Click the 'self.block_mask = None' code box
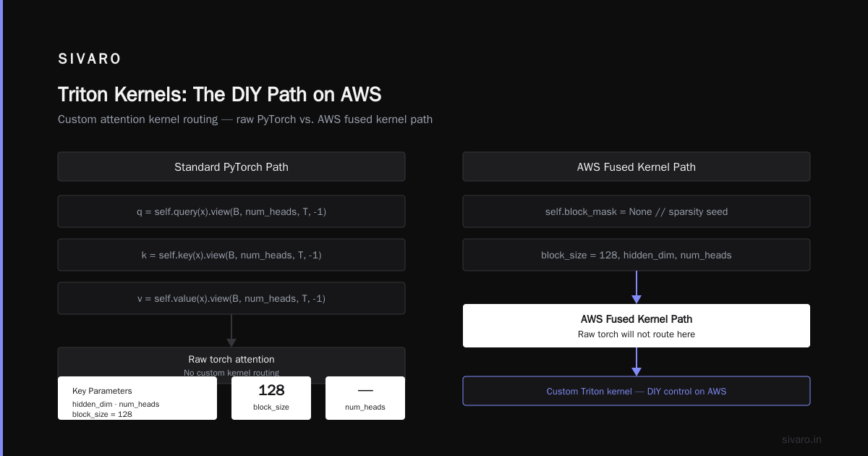Screen dimensions: 868x456 [x=637, y=211]
